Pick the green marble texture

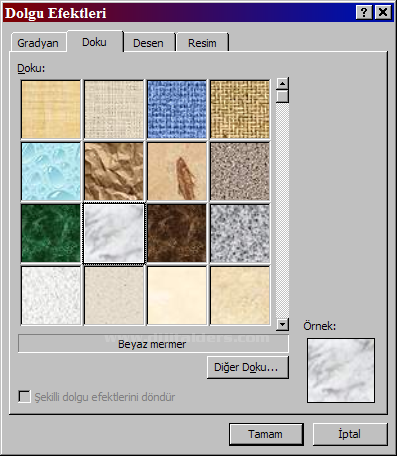coord(51,233)
